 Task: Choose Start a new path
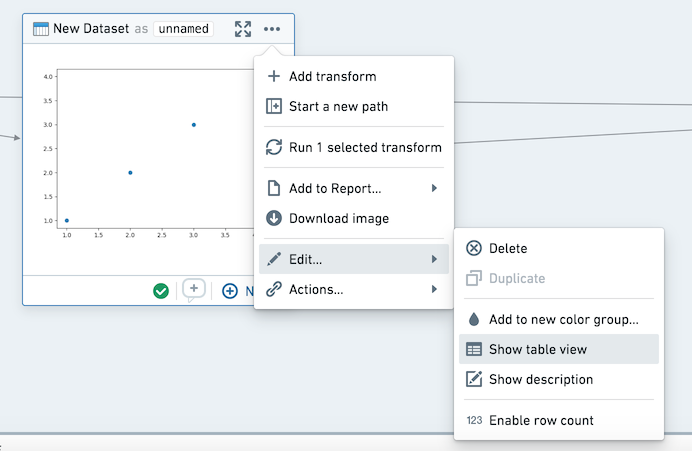point(354,106)
